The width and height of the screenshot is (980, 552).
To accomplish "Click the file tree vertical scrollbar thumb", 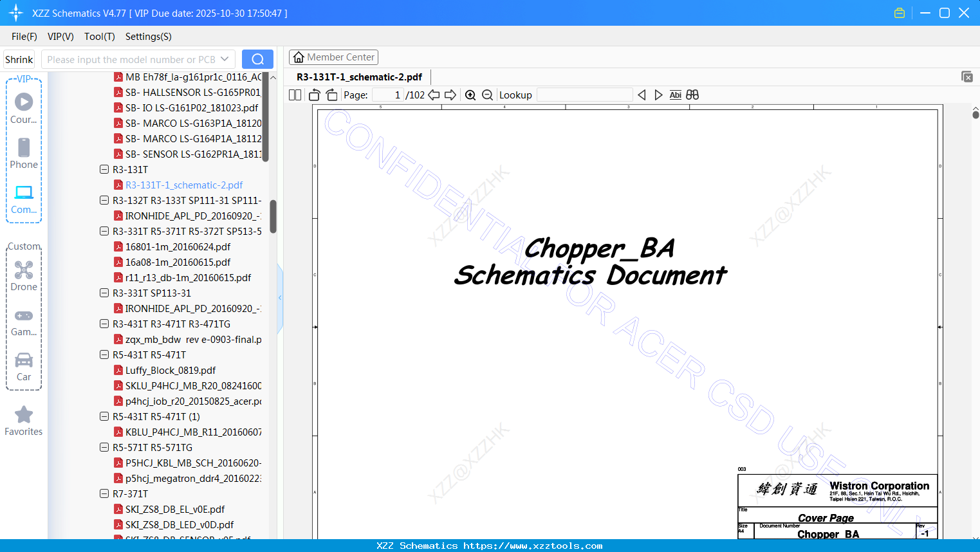I will [x=273, y=216].
